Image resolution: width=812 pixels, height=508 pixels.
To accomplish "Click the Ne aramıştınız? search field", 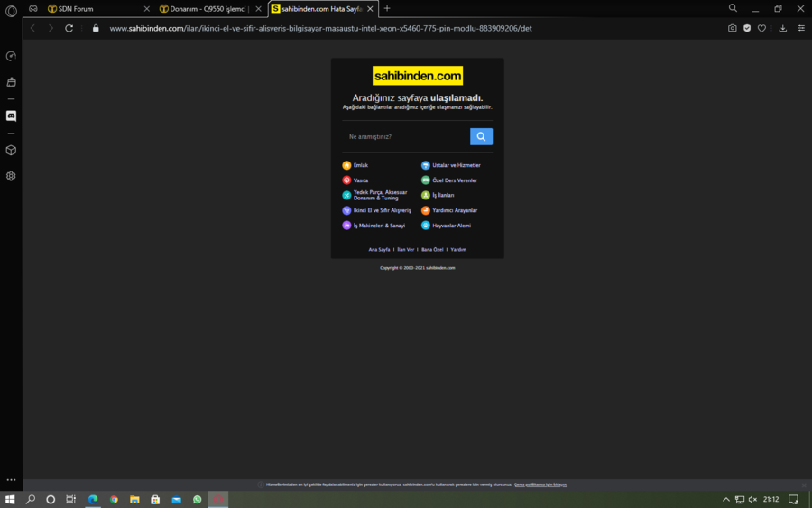I will [406, 137].
